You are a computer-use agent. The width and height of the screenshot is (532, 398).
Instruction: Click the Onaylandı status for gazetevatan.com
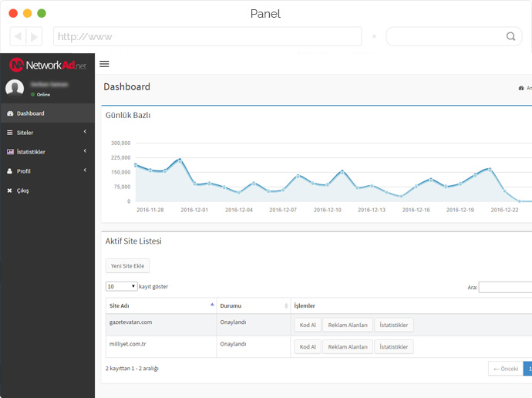(233, 322)
